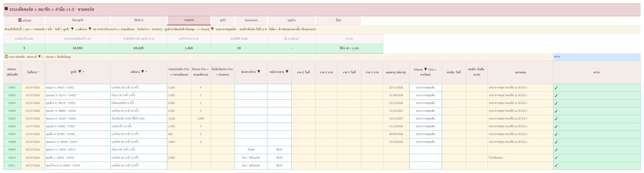Go to the ค้นหาลูกค้า tab
The height and width of the screenshot is (173, 644).
tap(78, 20)
